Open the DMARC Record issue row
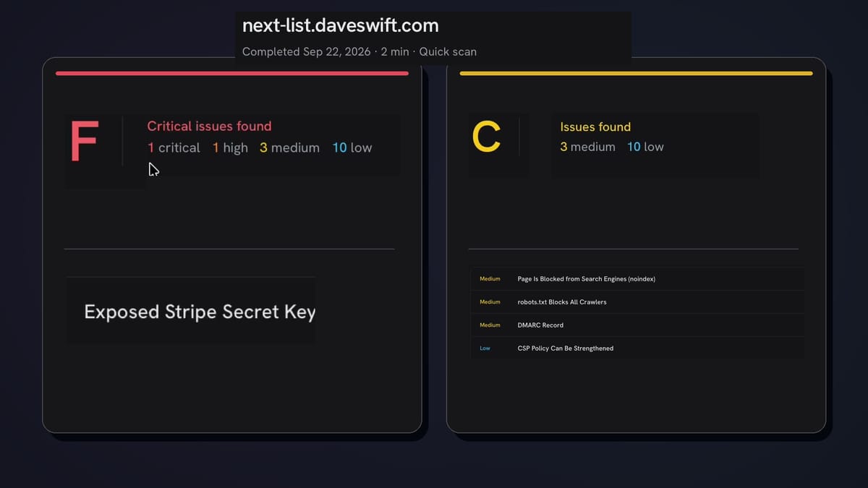 pos(637,325)
